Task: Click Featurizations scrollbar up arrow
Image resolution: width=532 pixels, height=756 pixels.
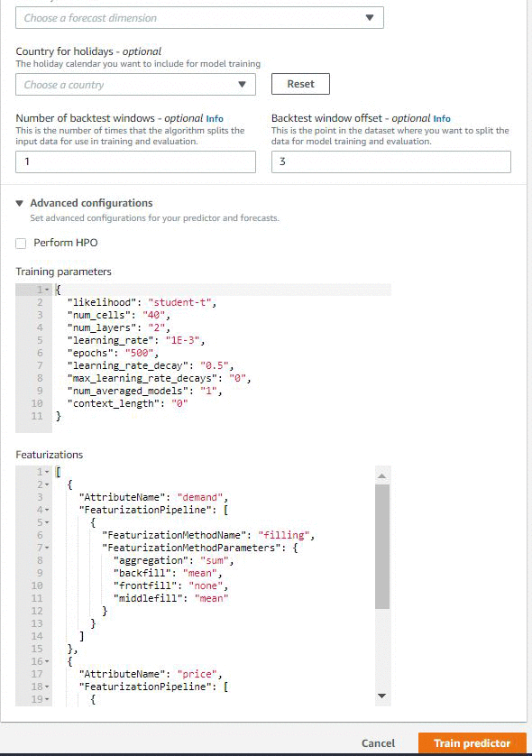Action: [x=381, y=475]
